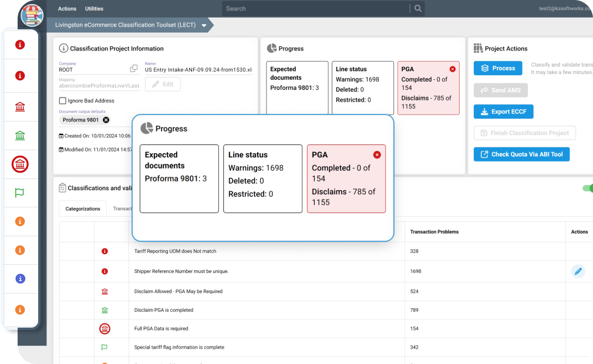Click the Mapping field abercrombieProformaLiveVLast
This screenshot has height=364, width=593.
click(x=99, y=86)
